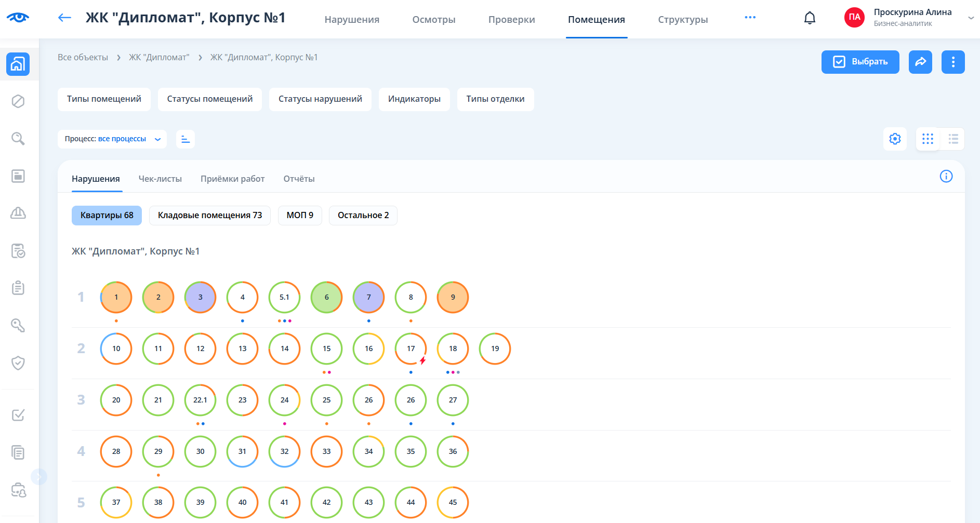The width and height of the screenshot is (980, 523).
Task: Go to Все объекты breadcrumb
Action: (83, 58)
